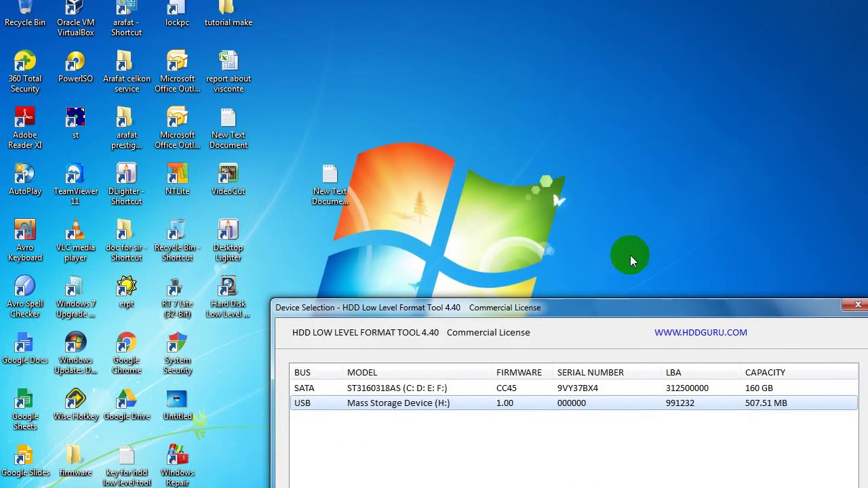Screen dimensions: 868x488
Task: Select doc for sir - Shortcut folder
Action: tap(126, 240)
